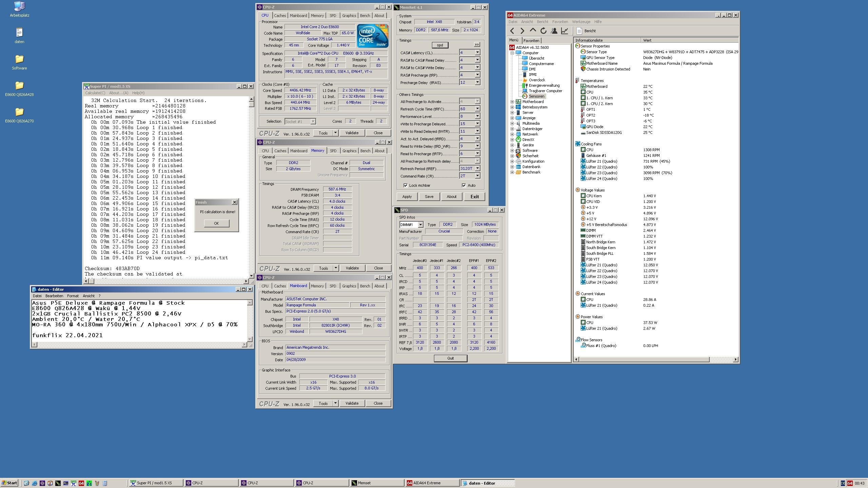Expand Benchmark node in AIDA64 tree

[512, 172]
